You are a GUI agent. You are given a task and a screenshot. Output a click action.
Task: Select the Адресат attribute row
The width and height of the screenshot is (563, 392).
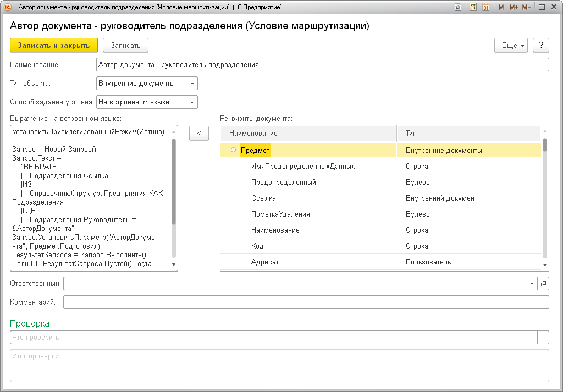(380, 262)
